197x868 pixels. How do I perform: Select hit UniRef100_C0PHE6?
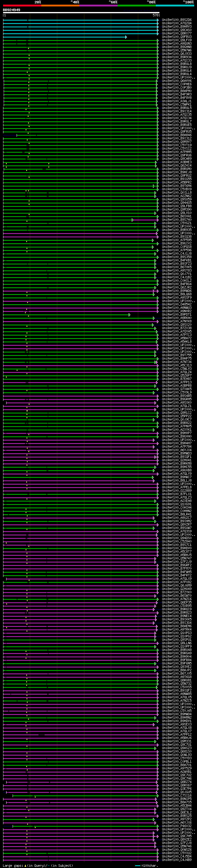pyautogui.click(x=176, y=84)
